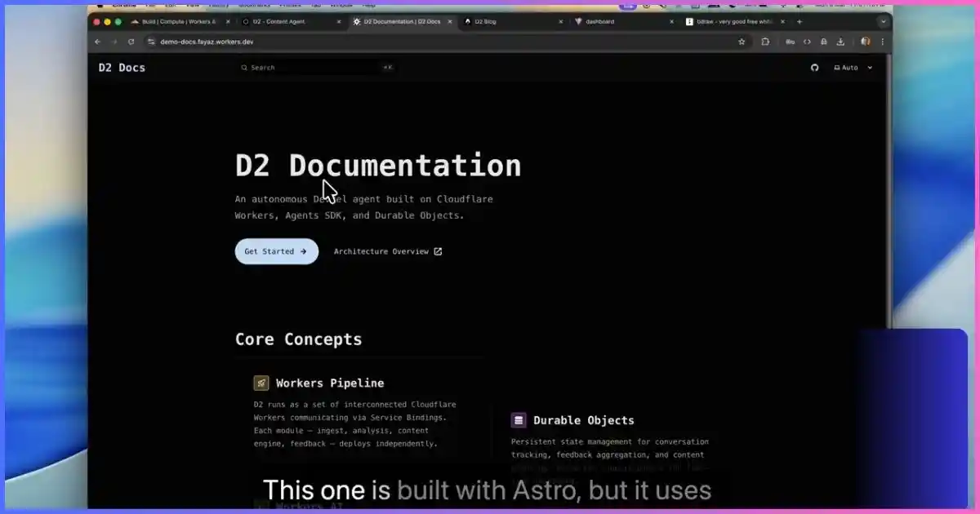Go back with the back arrow
Screen dimensions: 980x514
(x=98, y=42)
